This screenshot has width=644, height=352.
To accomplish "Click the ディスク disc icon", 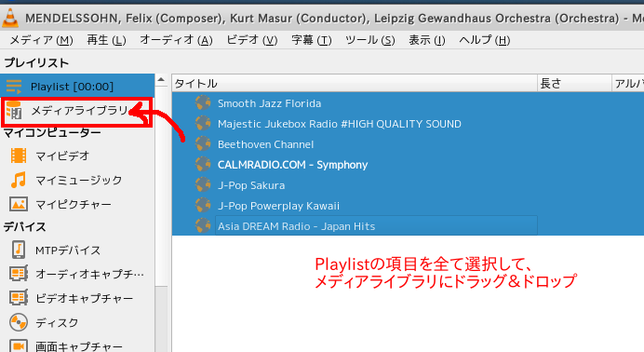I will [19, 322].
